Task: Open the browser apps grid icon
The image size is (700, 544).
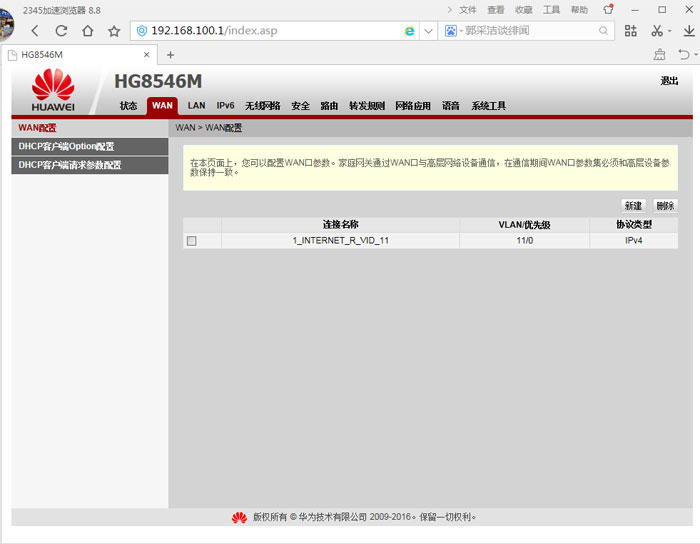Action: 630,31
